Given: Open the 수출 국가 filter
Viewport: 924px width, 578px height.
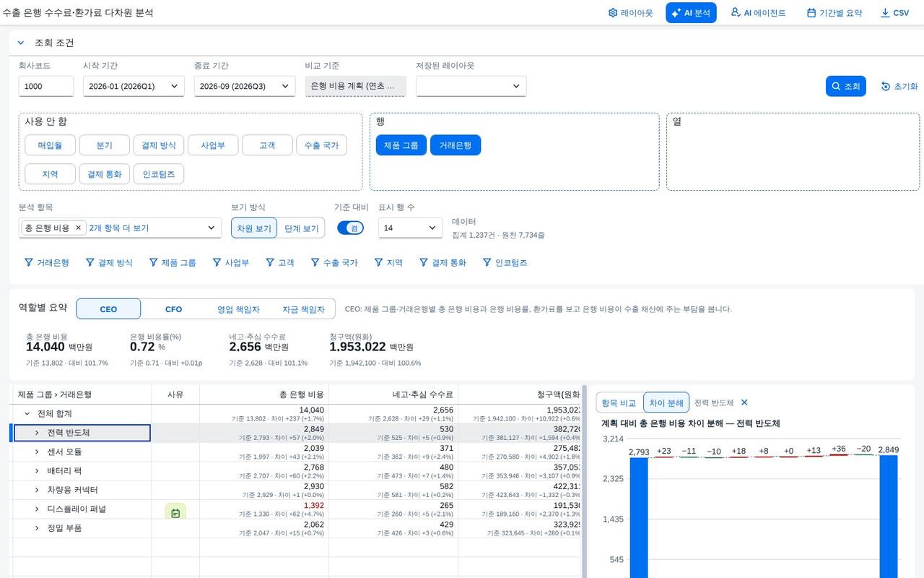Looking at the screenshot, I should tap(334, 262).
